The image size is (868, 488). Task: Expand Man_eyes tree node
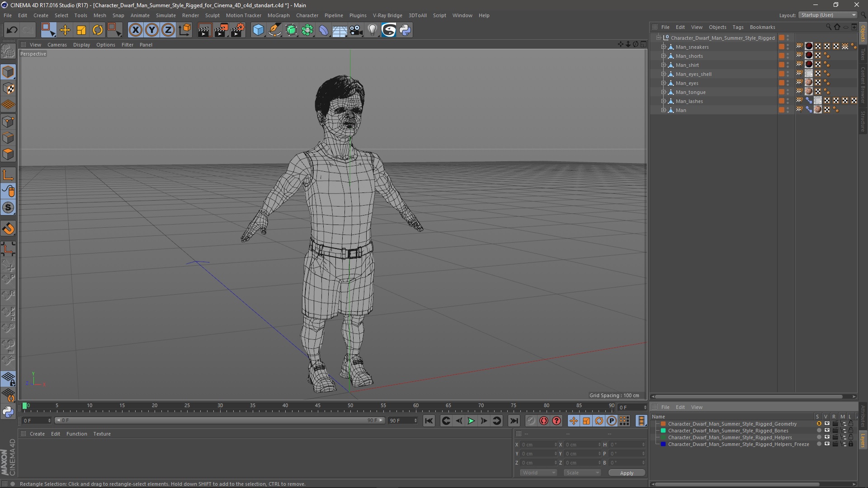tap(663, 83)
